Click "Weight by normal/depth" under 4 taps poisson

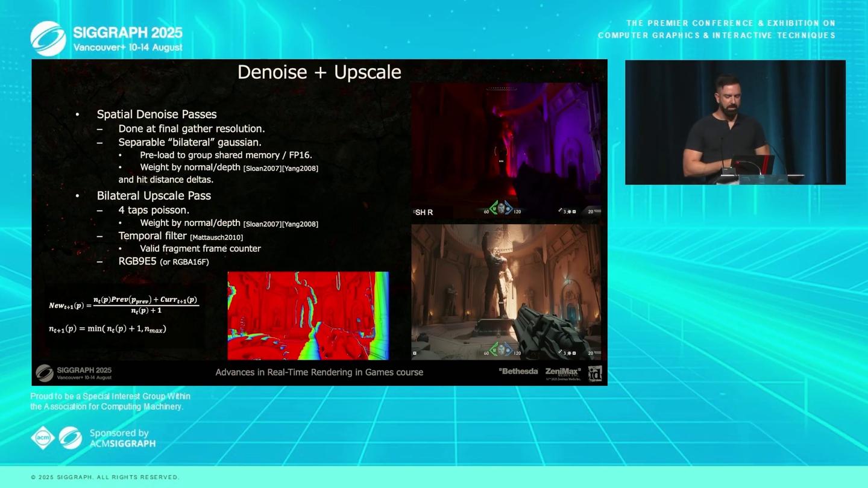tap(190, 223)
